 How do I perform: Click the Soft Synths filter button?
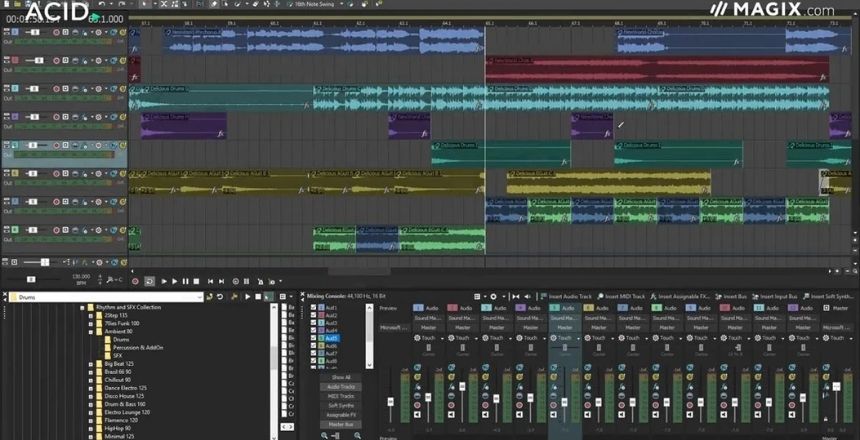[x=341, y=405]
